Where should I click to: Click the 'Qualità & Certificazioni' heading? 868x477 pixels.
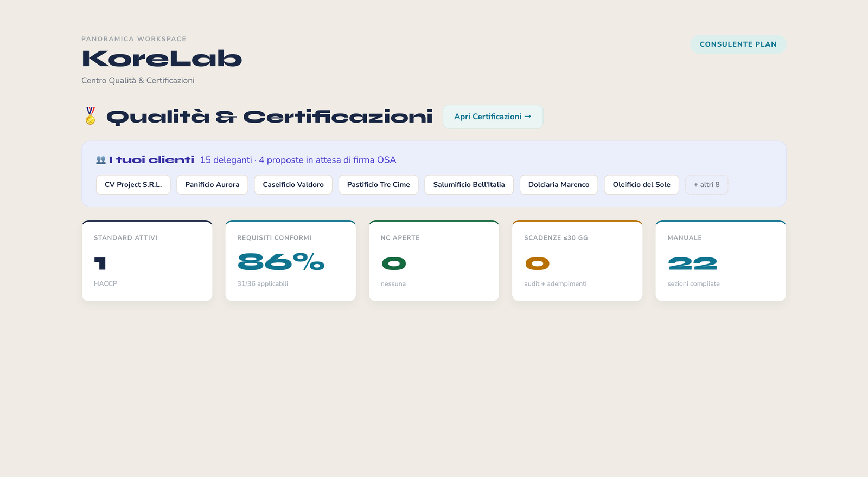point(270,117)
